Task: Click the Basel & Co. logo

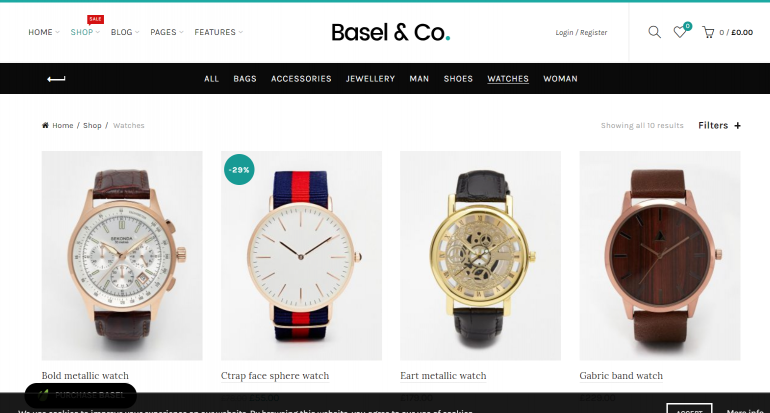Action: [x=390, y=32]
